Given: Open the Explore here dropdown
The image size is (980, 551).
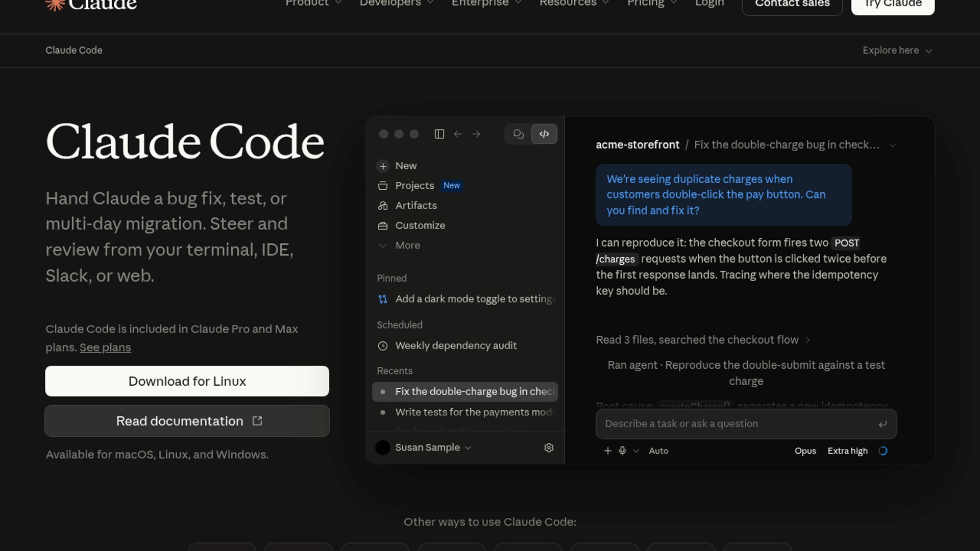Looking at the screenshot, I should pos(897,51).
